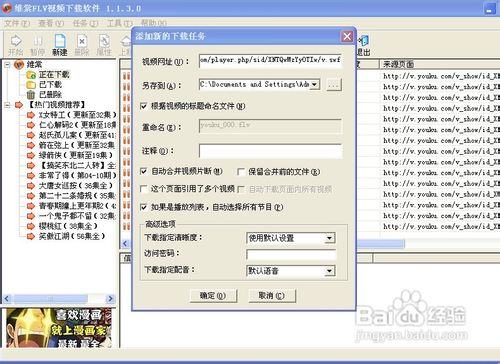Minimize the main application window
500x364 pixels.
pos(490,8)
